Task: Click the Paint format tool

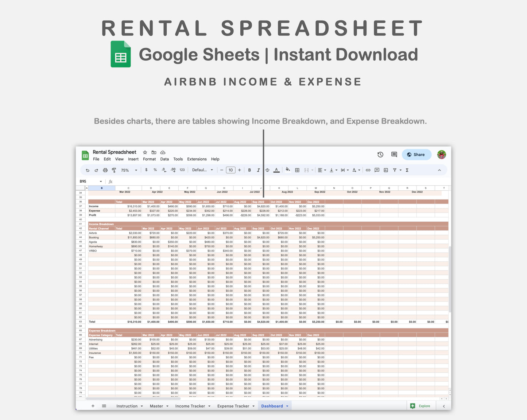Action: tap(114, 170)
